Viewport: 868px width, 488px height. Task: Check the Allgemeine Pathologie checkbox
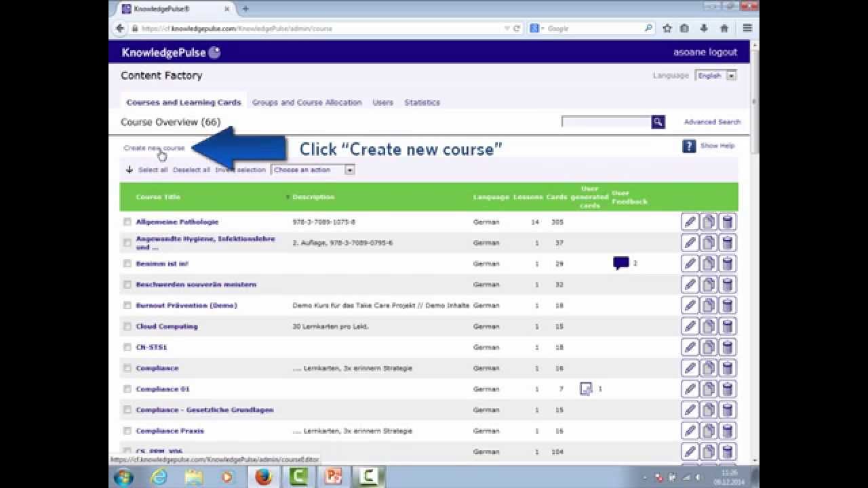point(127,222)
